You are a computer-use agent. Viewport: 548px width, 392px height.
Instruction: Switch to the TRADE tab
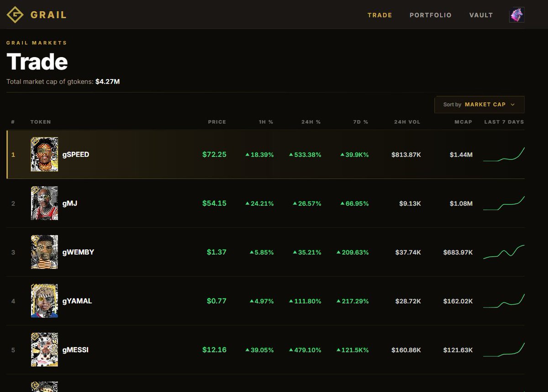pos(380,15)
